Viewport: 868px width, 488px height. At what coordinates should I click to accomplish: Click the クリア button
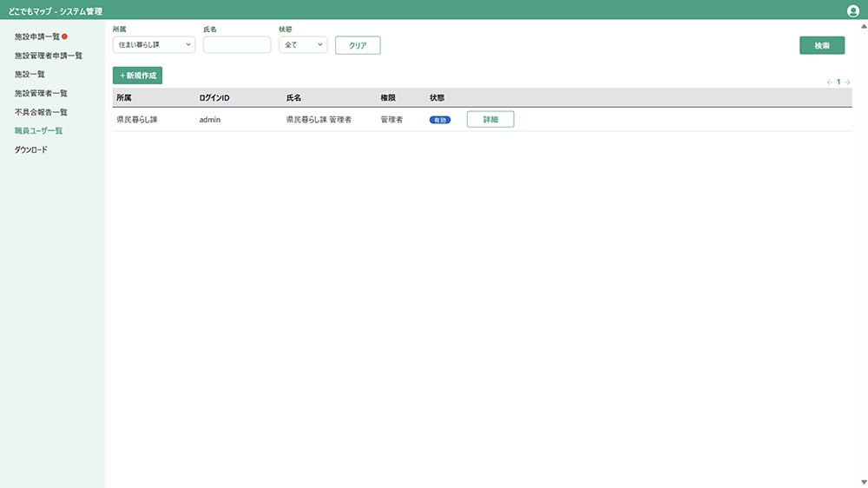358,45
